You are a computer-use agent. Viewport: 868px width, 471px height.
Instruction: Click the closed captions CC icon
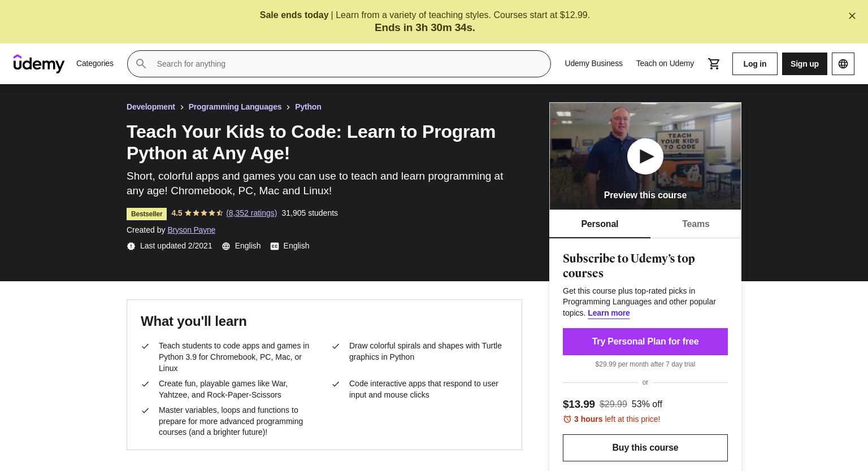click(x=275, y=246)
